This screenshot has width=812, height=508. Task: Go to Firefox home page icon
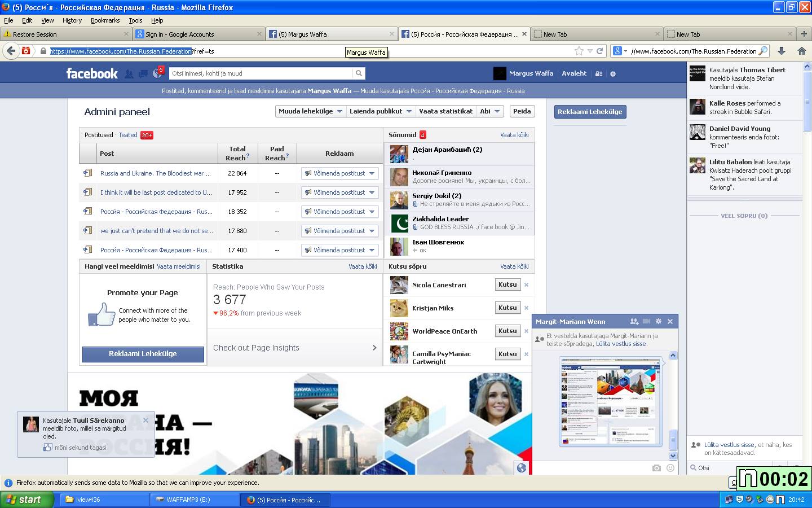pos(802,51)
